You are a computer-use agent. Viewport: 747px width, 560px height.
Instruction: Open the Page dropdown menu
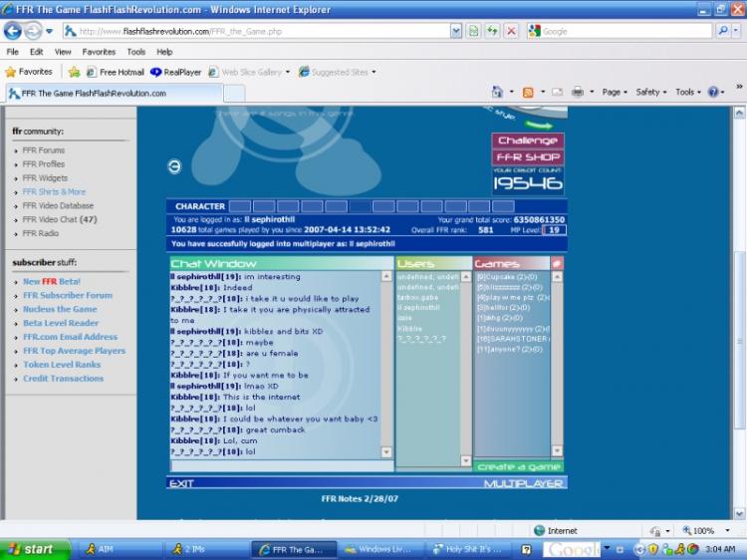[614, 92]
